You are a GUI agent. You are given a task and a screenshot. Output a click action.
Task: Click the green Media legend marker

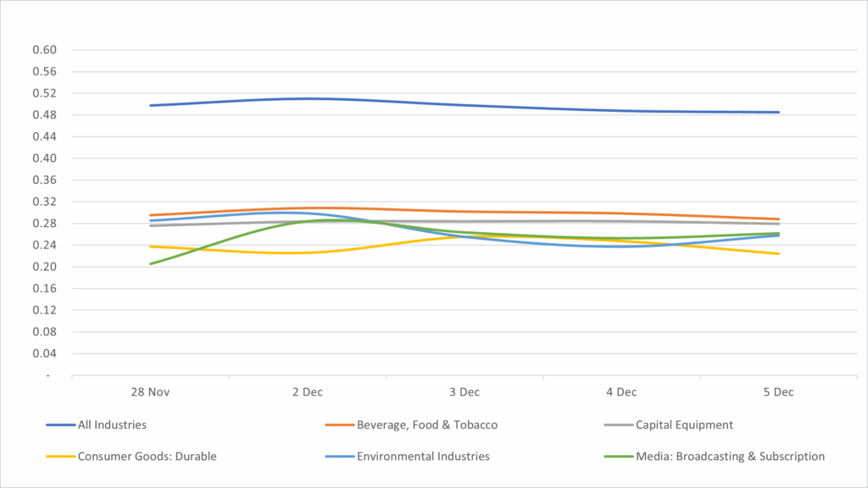coord(617,456)
